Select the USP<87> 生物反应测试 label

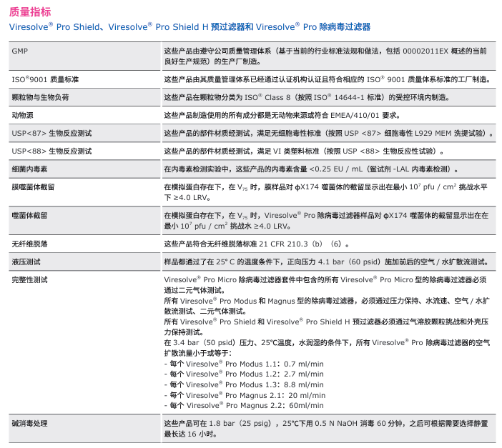(x=51, y=133)
